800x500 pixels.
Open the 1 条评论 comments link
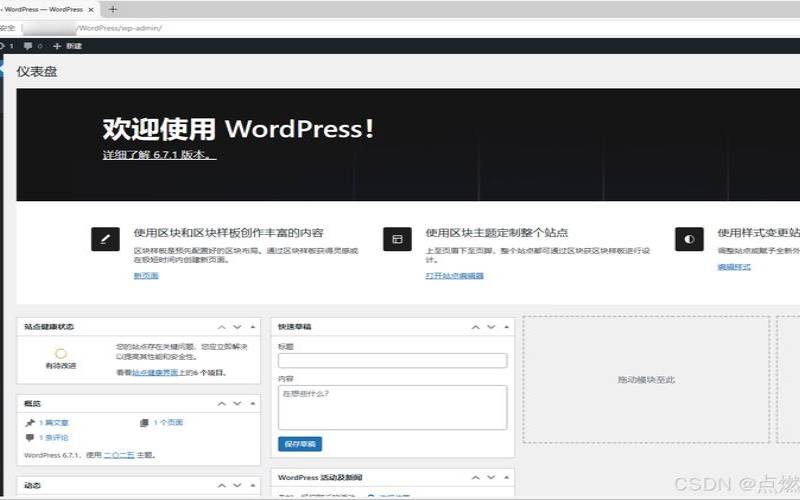54,438
